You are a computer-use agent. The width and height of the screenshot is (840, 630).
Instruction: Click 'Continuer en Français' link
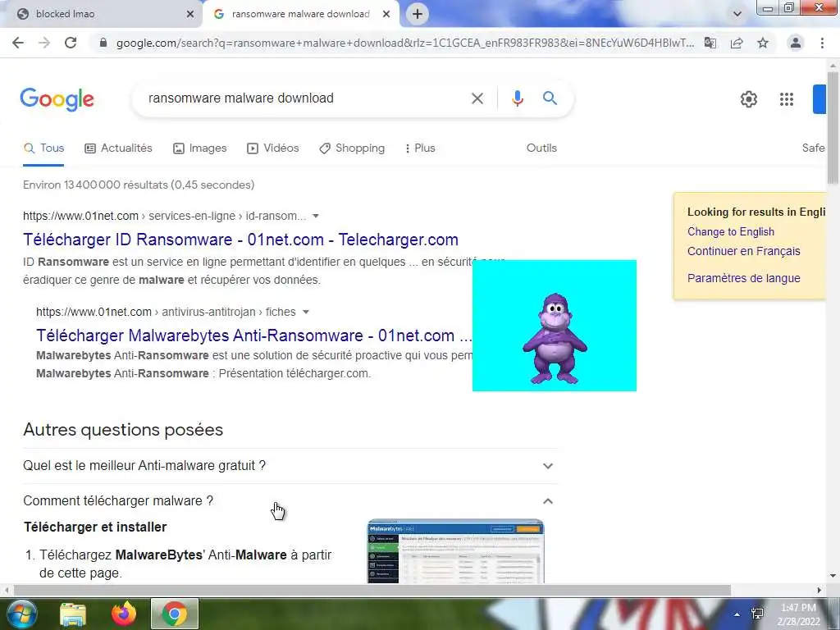[x=743, y=251]
